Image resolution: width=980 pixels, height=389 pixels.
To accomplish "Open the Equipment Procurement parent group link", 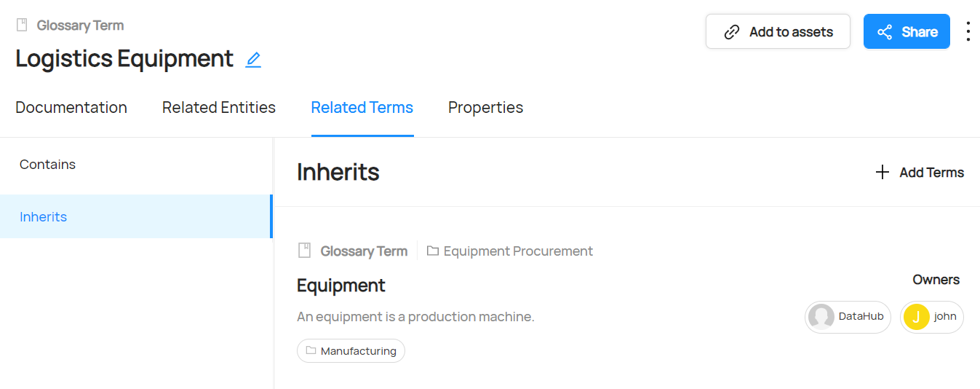I will pyautogui.click(x=518, y=251).
